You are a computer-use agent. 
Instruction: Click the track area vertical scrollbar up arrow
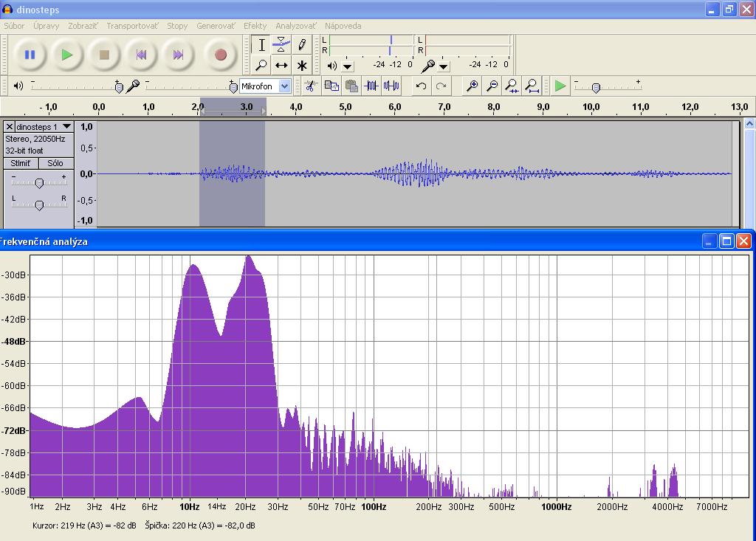coord(750,124)
